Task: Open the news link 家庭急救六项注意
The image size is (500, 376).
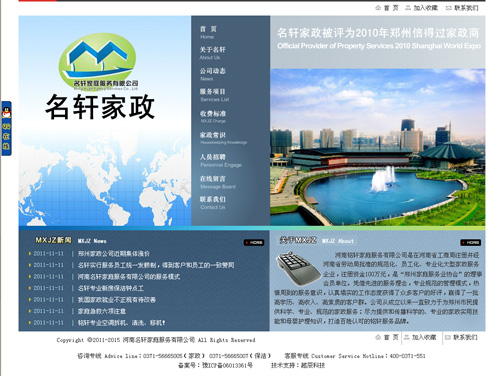Action: click(x=102, y=311)
